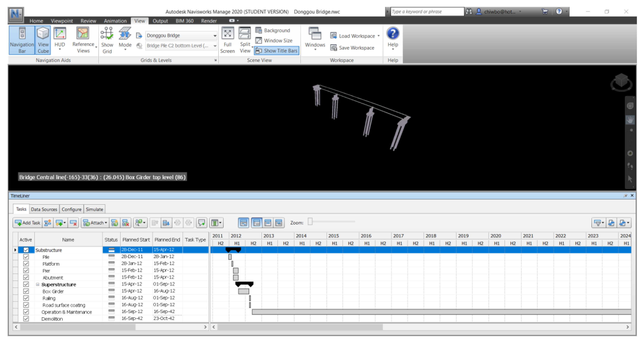
Task: Uncheck the Pile task Active checkbox
Action: click(x=26, y=257)
